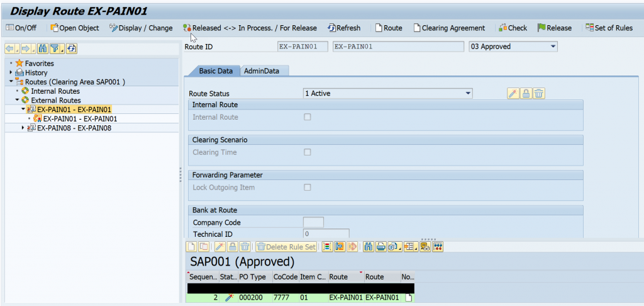Screen dimensions: 644x306
Task: Click the Item C... column header
Action: coord(313,277)
